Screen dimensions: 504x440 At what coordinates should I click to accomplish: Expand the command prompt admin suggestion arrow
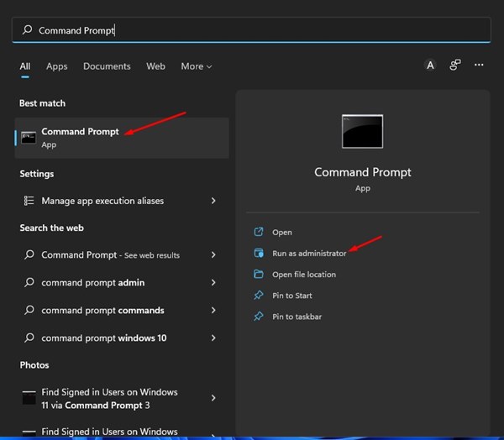(x=213, y=283)
